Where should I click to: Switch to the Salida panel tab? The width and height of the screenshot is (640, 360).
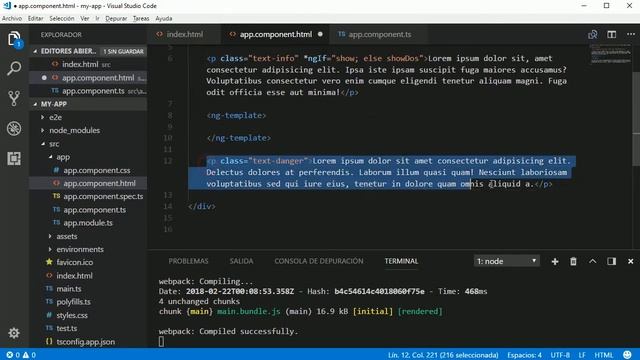coord(241,261)
